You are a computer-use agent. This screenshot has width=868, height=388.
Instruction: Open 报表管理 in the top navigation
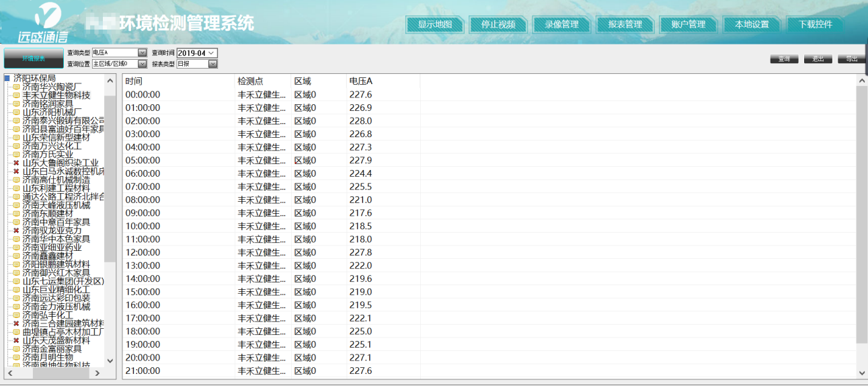625,24
